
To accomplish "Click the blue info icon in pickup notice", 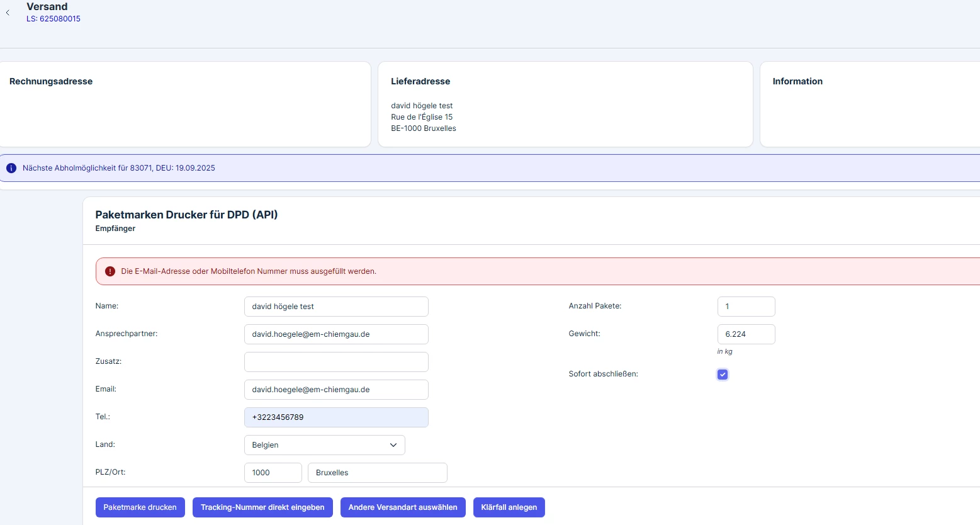I will tap(11, 168).
